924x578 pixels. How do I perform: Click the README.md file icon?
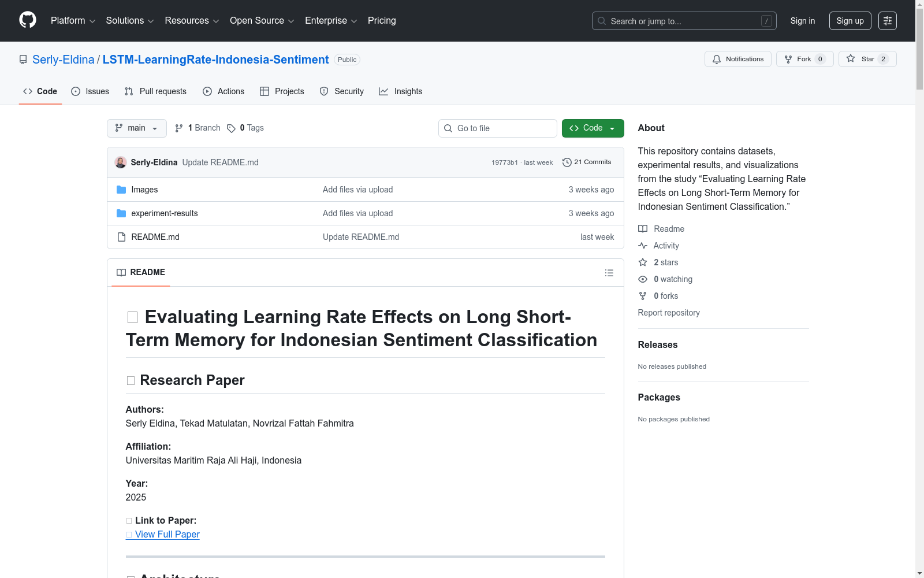click(x=121, y=237)
